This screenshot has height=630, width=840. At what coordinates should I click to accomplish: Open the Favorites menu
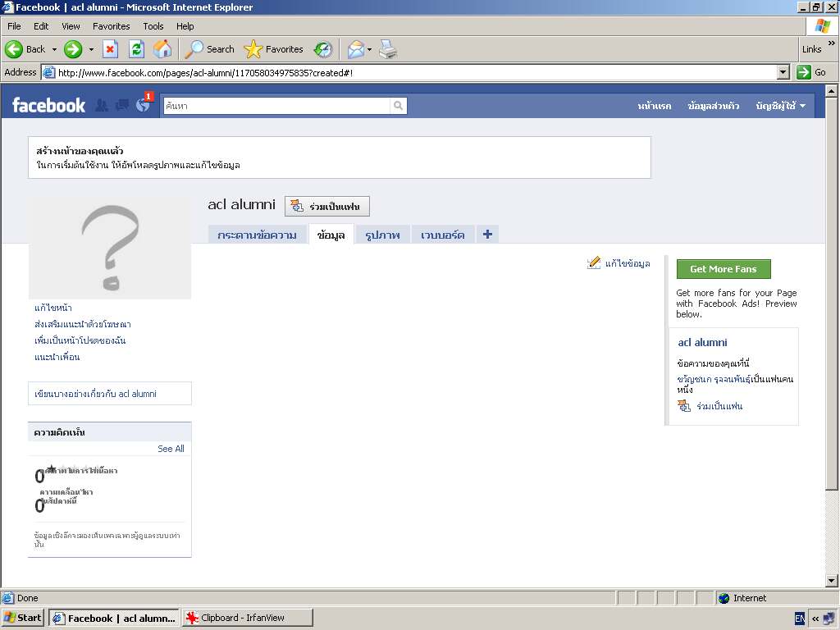point(111,26)
